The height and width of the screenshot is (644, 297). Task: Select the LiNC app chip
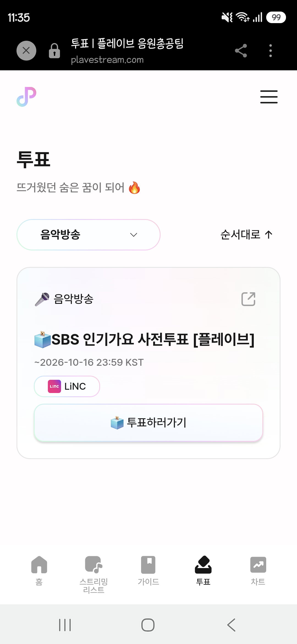coord(67,386)
